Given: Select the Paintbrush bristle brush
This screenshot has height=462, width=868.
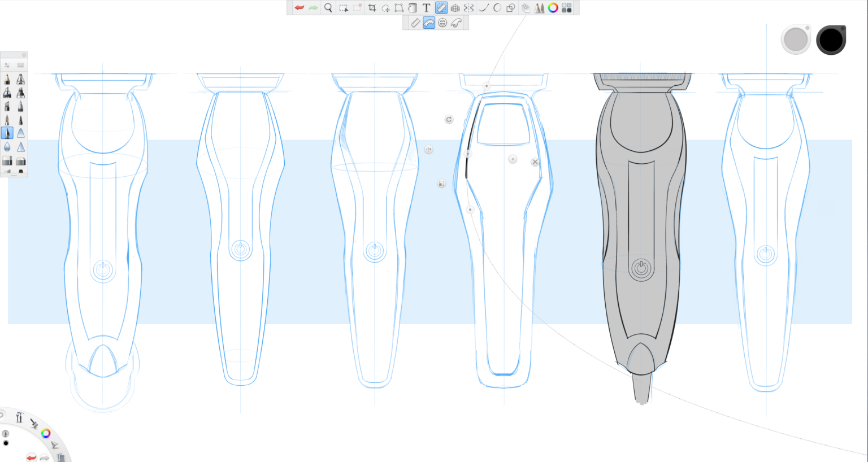Looking at the screenshot, I should (7, 120).
